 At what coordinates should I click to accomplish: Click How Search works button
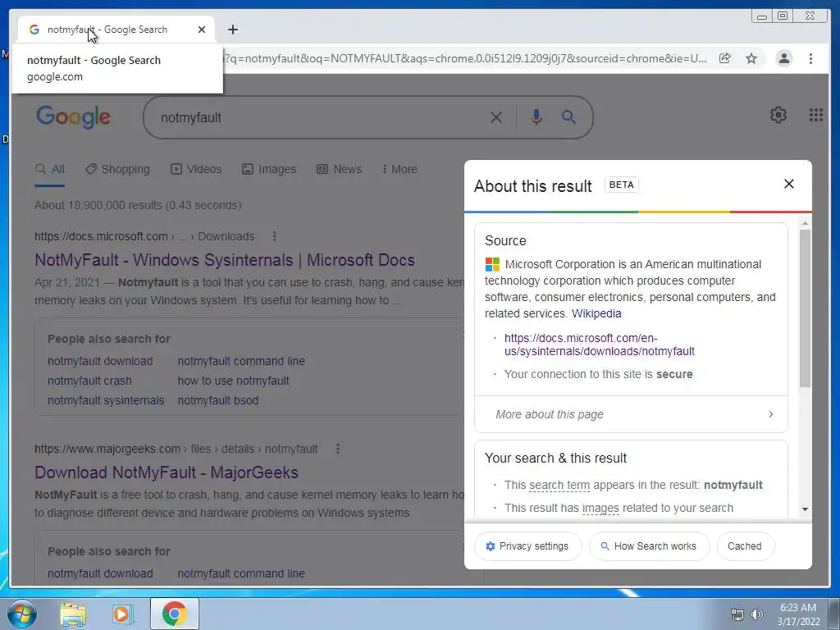pyautogui.click(x=650, y=546)
